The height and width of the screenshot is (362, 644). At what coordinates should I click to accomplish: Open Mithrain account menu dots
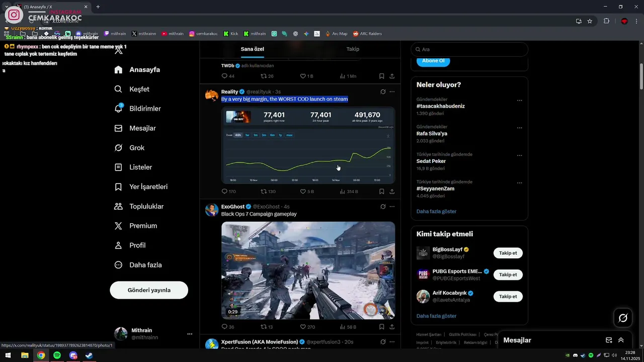click(x=190, y=334)
